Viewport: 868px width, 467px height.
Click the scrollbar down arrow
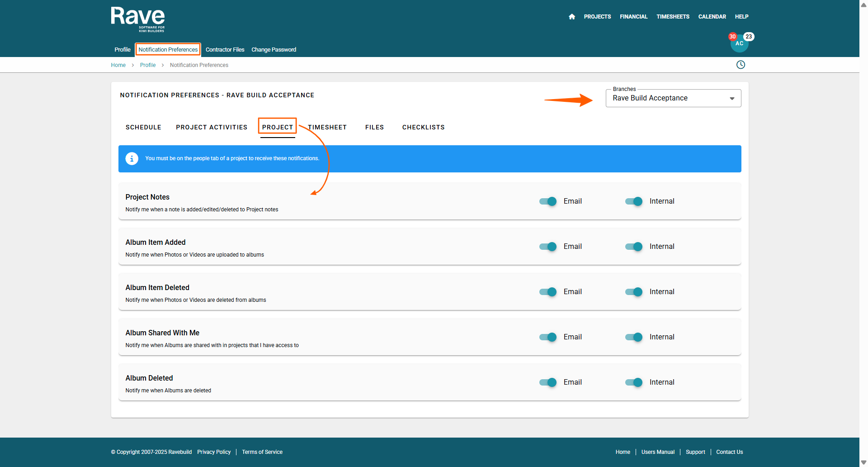tap(863, 462)
